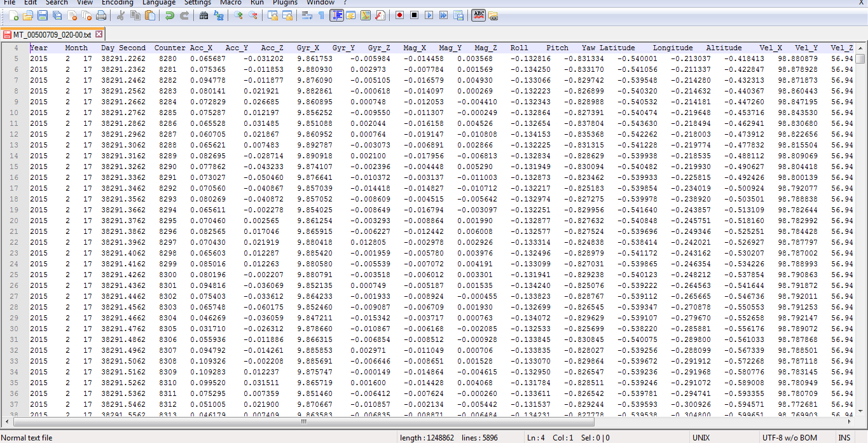Click the Gyr_X value 9.892787

pos(315,145)
